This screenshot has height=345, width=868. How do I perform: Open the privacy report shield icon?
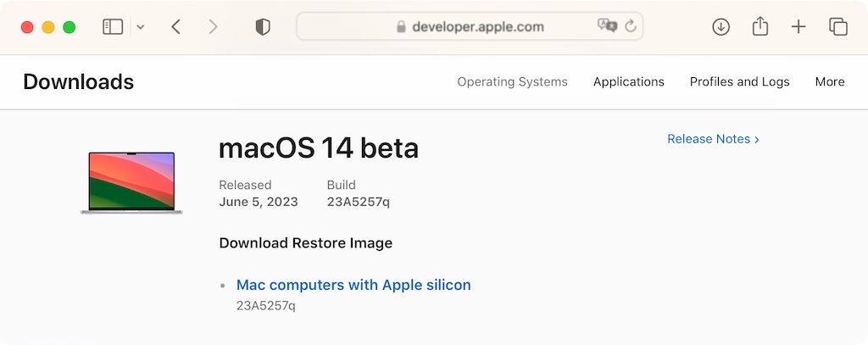(x=263, y=26)
